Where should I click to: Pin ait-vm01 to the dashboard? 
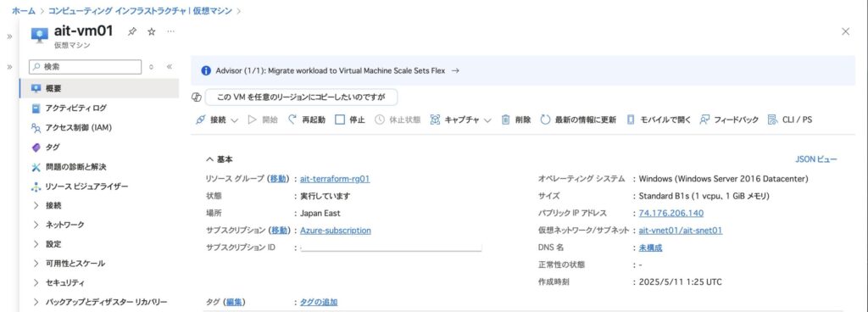[x=131, y=31]
